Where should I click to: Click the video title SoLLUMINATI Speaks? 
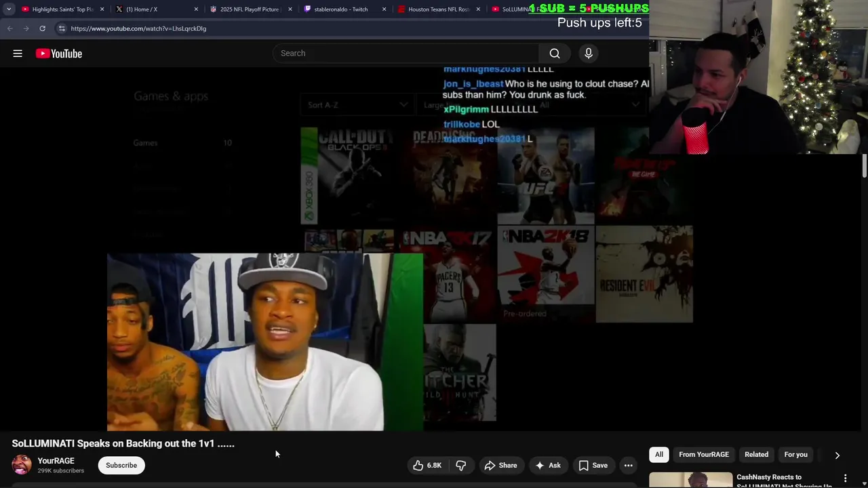pyautogui.click(x=123, y=444)
